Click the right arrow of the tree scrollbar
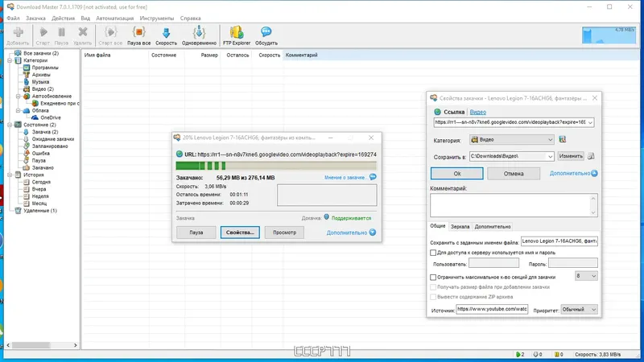 pos(75,345)
